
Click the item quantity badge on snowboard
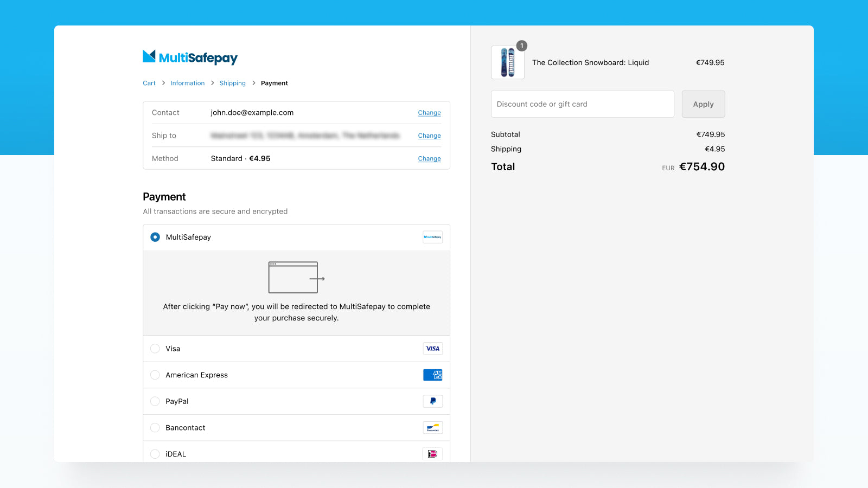click(522, 46)
